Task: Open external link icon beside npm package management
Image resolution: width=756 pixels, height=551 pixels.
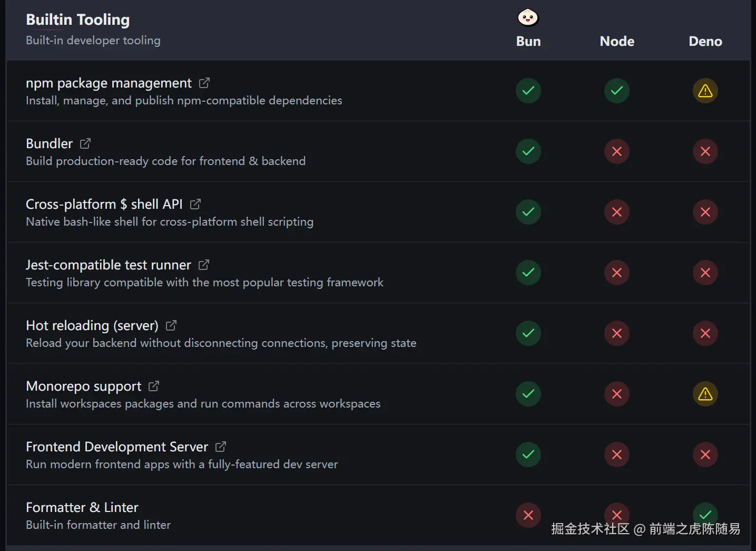Action: pyautogui.click(x=204, y=83)
